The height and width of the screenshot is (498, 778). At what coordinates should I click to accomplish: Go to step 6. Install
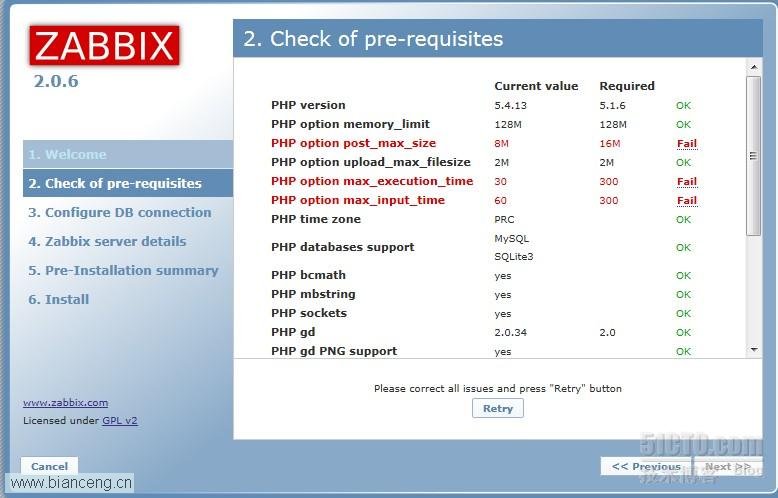(x=59, y=300)
